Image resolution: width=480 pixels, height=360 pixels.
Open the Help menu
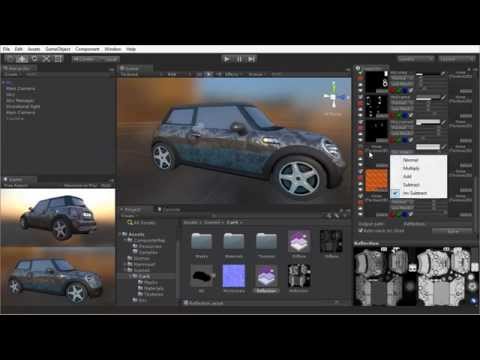coord(131,49)
